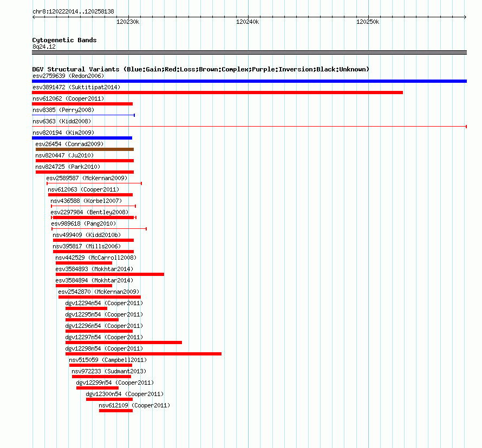Click the brown esv26454 complex bar
Screen dimensions: 482x448
click(x=84, y=149)
